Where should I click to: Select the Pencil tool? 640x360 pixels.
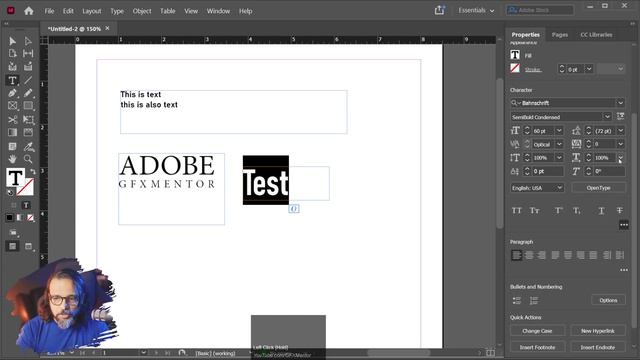(x=28, y=93)
